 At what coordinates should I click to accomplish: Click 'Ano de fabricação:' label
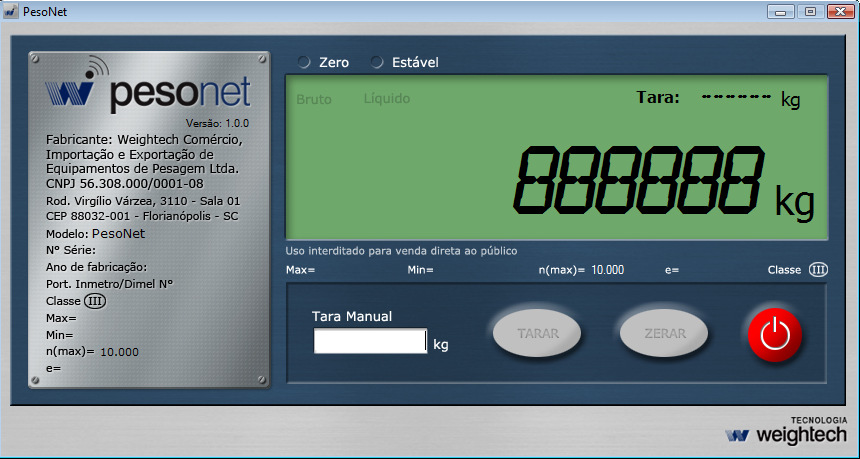pyautogui.click(x=97, y=268)
